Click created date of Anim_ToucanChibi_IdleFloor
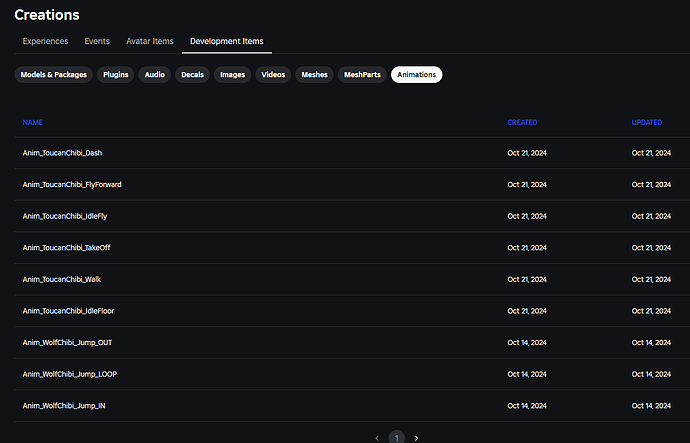This screenshot has width=690, height=443. tap(527, 311)
